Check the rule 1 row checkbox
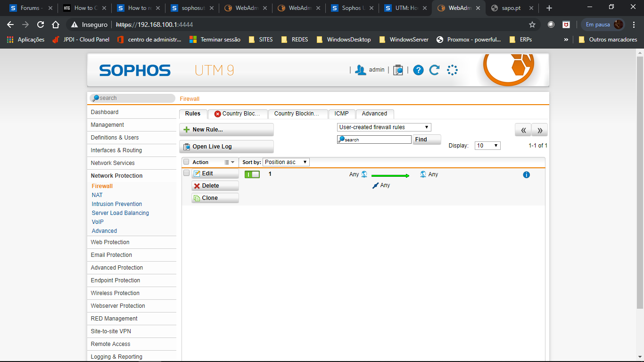The image size is (644, 362). tap(186, 173)
